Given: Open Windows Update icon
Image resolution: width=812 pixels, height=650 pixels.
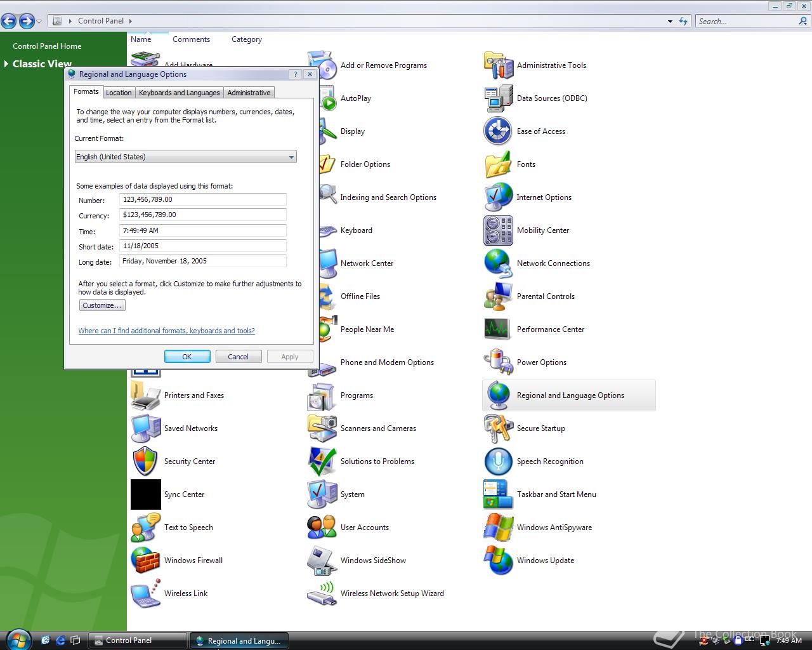Looking at the screenshot, I should pyautogui.click(x=499, y=560).
